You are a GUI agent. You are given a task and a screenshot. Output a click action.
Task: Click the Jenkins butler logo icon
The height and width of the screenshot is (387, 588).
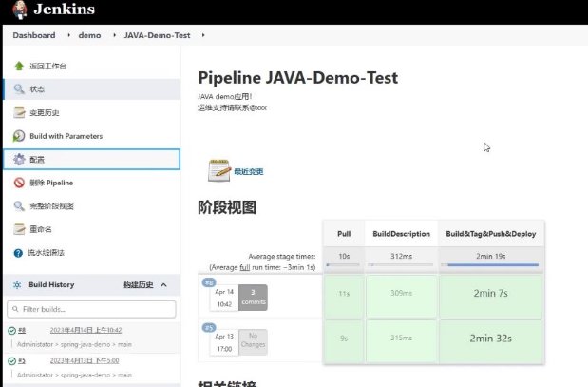(x=20, y=10)
